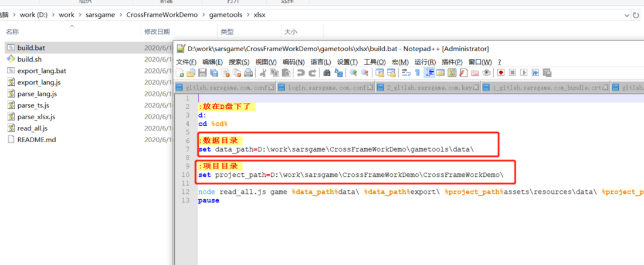
Task: Sort Explorer files by 大小 column
Action: 291,32
